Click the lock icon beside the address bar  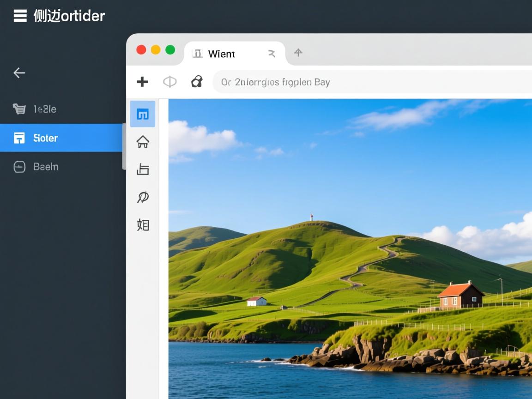tap(197, 82)
